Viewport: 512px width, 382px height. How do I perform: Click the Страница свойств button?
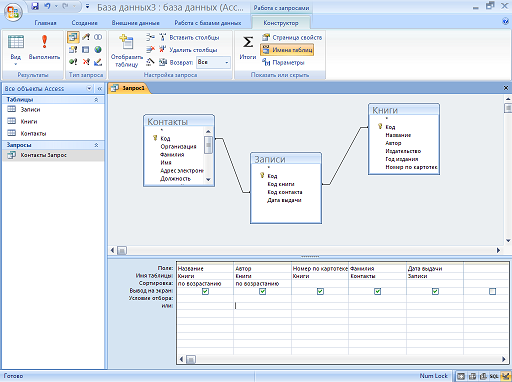click(292, 37)
